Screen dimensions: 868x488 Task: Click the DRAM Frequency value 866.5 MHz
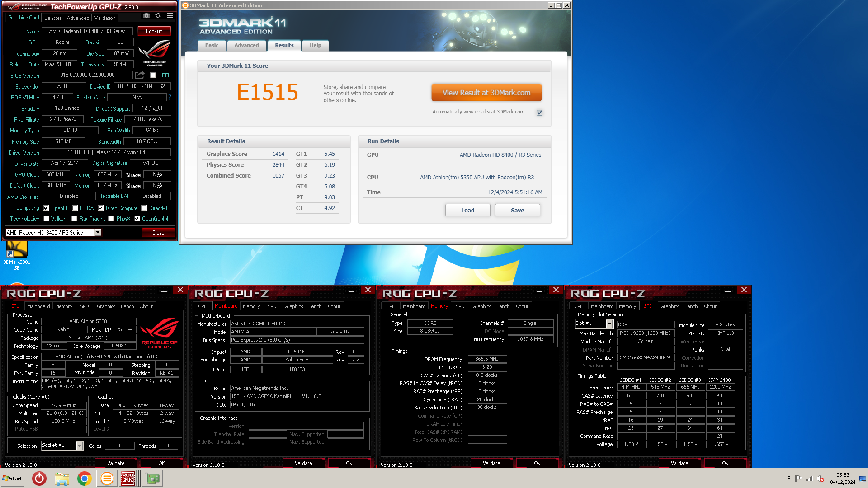coord(487,359)
